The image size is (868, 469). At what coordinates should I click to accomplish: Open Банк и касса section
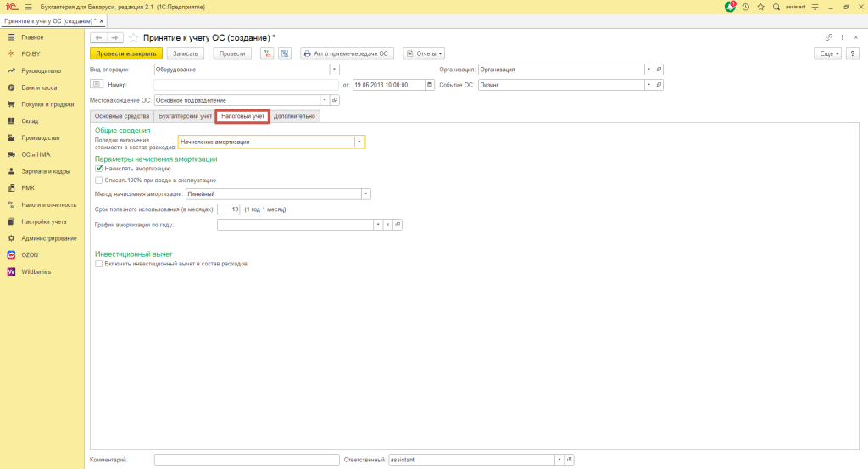(39, 87)
